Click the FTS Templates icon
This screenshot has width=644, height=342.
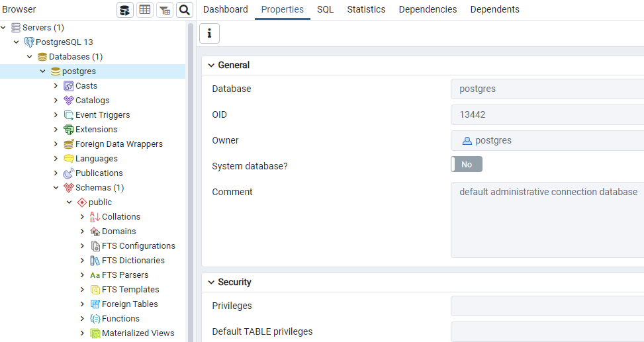coord(95,290)
